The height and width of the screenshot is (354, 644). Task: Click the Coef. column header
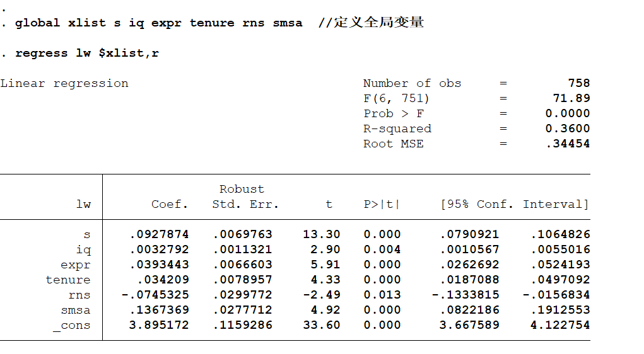169,204
